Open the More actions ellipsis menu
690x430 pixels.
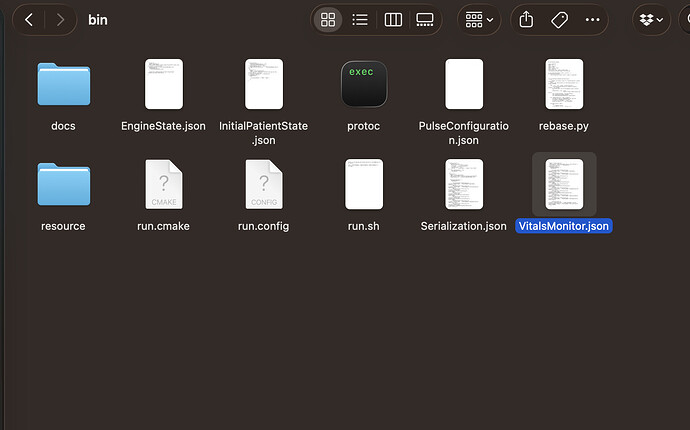(593, 19)
